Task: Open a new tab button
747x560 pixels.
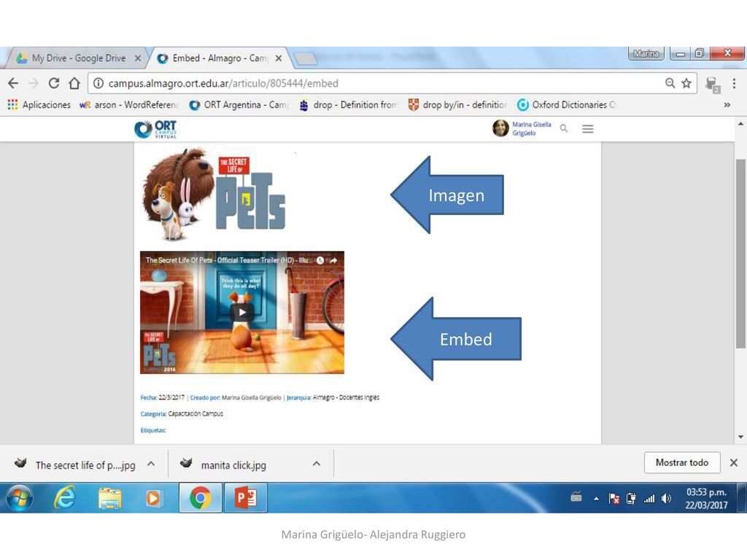Action: (x=306, y=58)
